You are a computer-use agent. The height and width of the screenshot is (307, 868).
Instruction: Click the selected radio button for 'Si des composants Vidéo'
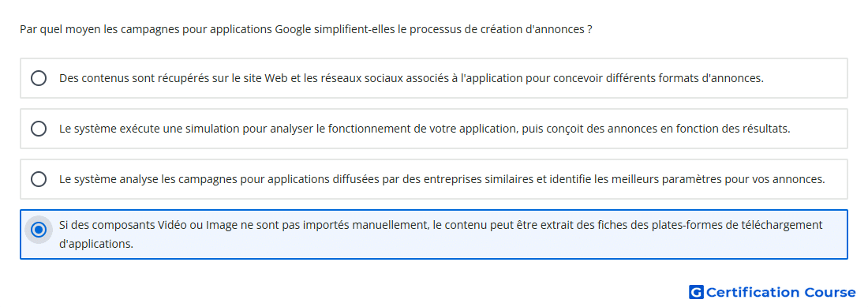pyautogui.click(x=39, y=230)
